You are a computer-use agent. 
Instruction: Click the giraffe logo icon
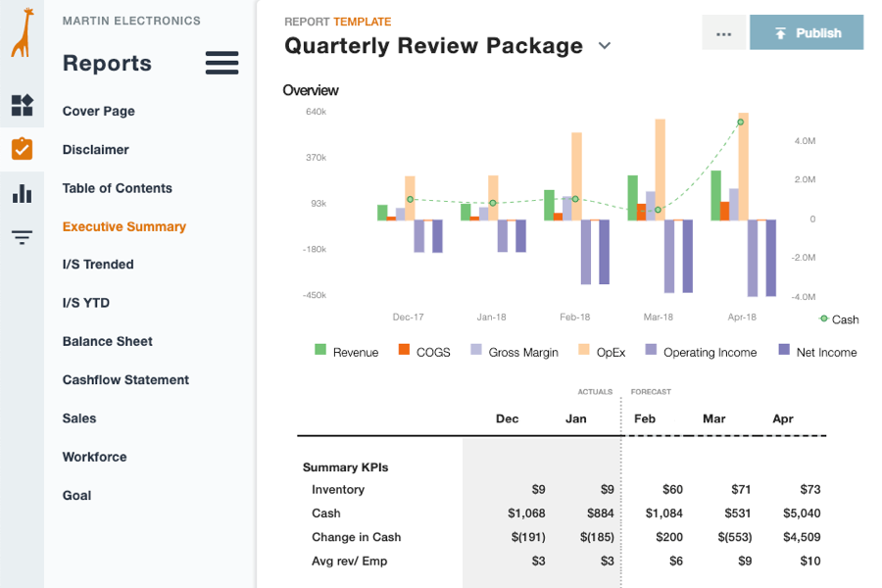[22, 31]
